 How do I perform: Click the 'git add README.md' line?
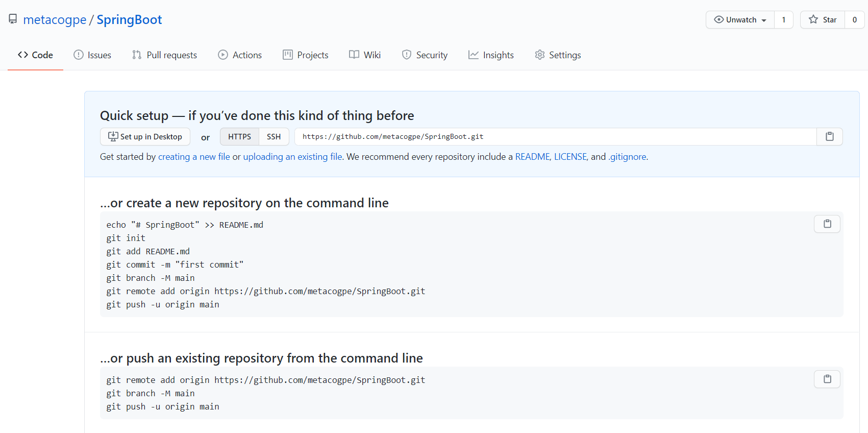(148, 251)
